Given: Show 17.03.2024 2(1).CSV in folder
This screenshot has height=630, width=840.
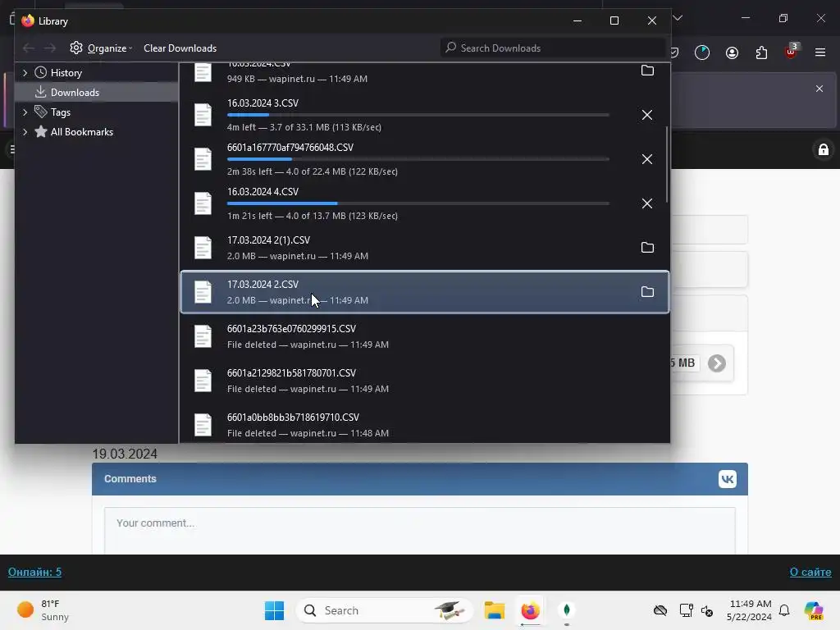Looking at the screenshot, I should [x=647, y=248].
